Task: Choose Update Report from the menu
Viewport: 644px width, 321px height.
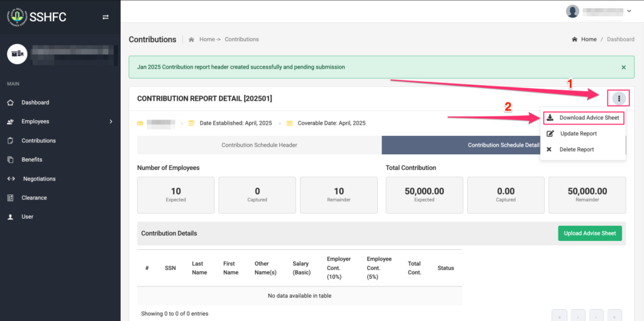Action: [578, 133]
